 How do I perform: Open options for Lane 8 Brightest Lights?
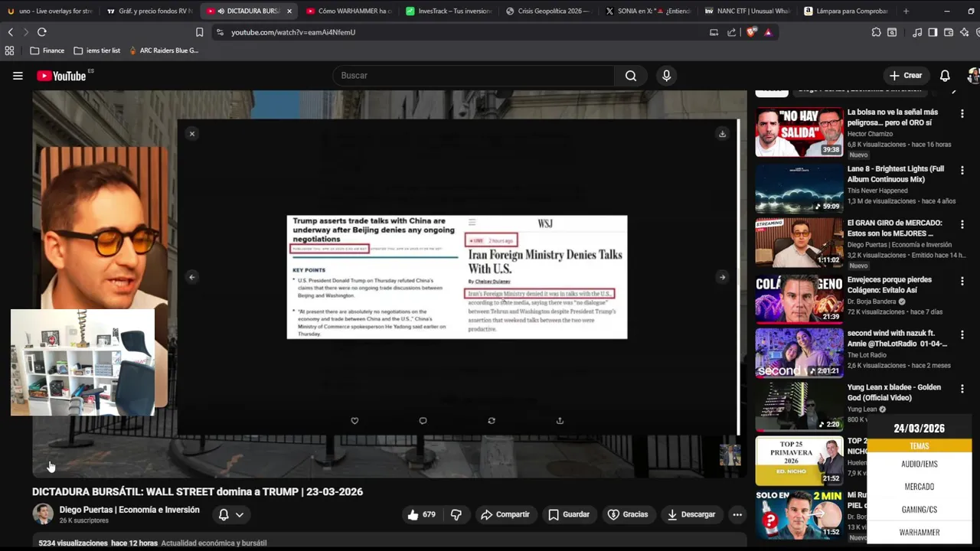[x=962, y=171]
